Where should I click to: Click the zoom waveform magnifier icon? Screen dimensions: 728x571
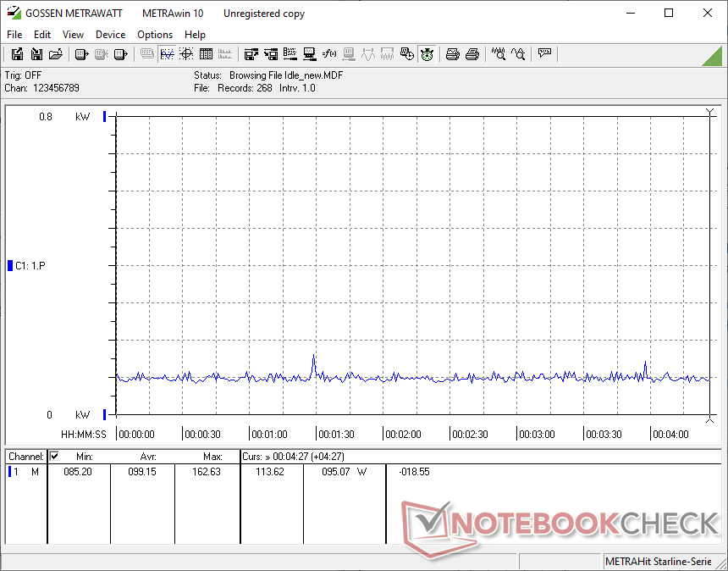(x=499, y=54)
